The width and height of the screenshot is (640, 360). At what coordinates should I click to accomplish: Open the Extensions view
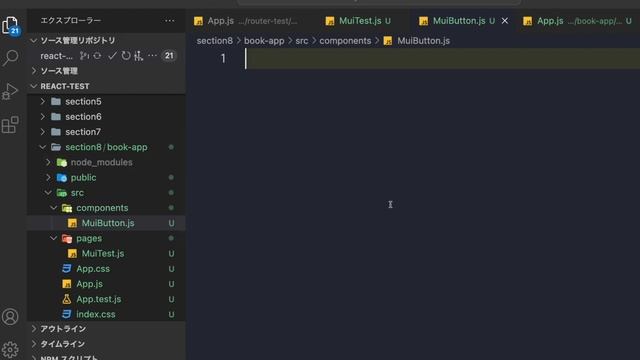(x=10, y=125)
